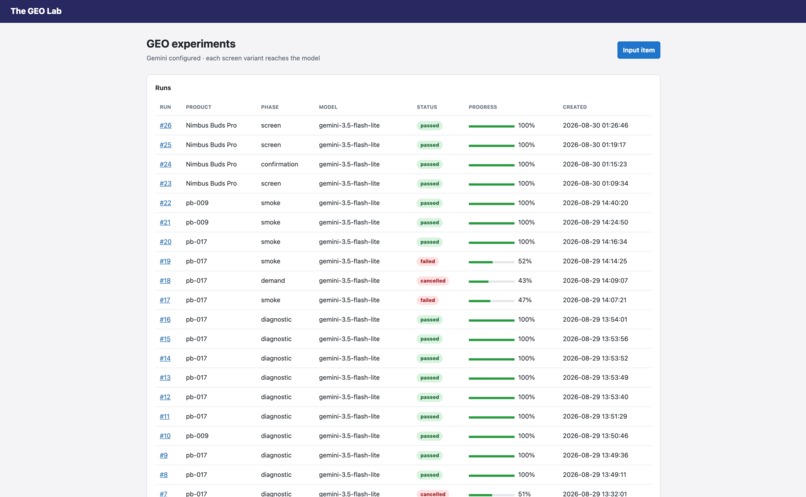Click the Input item button
The image size is (806, 497).
[x=638, y=50]
